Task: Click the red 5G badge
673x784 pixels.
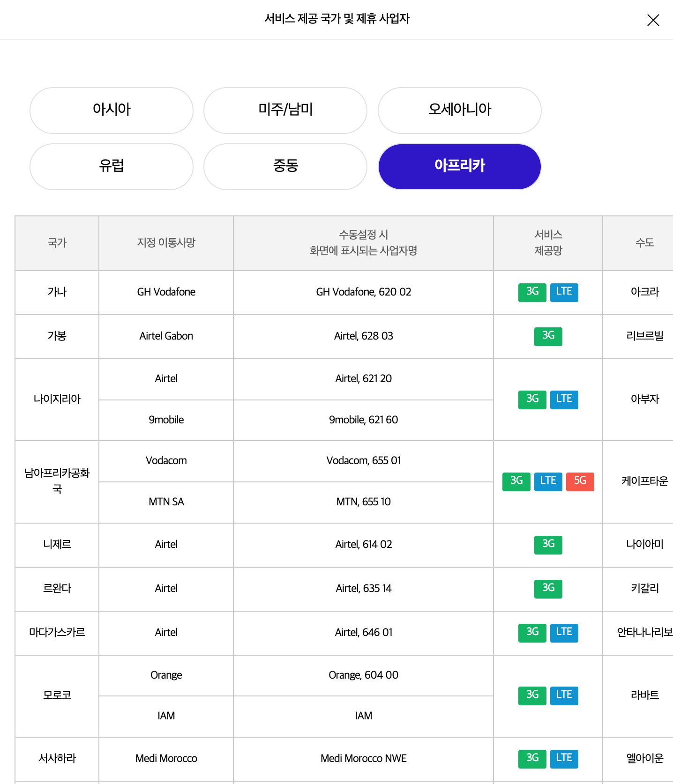Action: pos(580,481)
